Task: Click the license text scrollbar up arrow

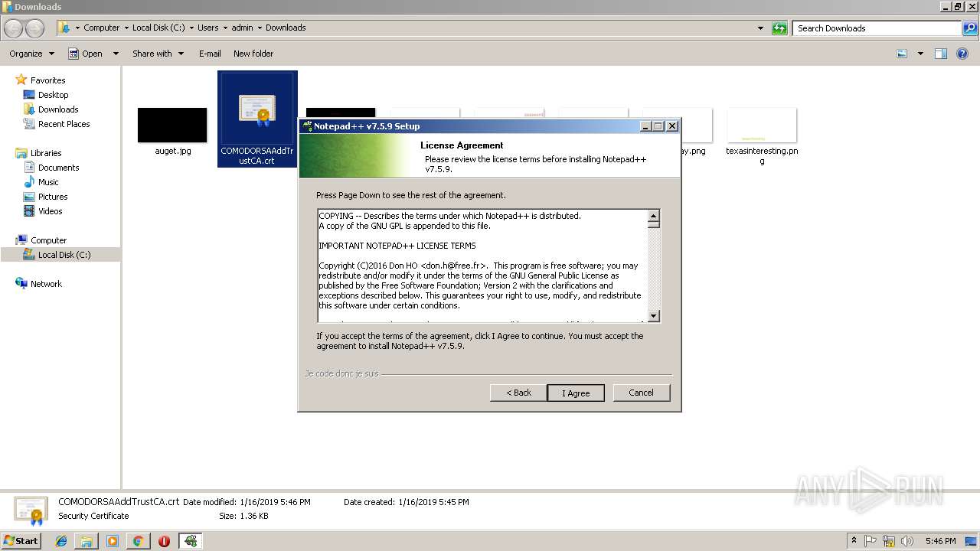Action: tap(653, 217)
